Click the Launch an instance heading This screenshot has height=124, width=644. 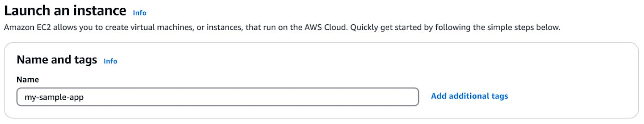tap(65, 11)
